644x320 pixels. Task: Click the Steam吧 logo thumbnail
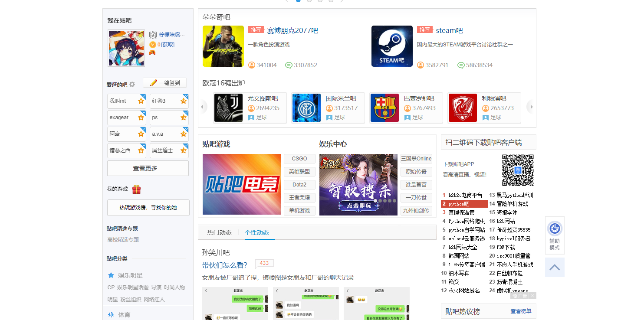[x=392, y=46]
